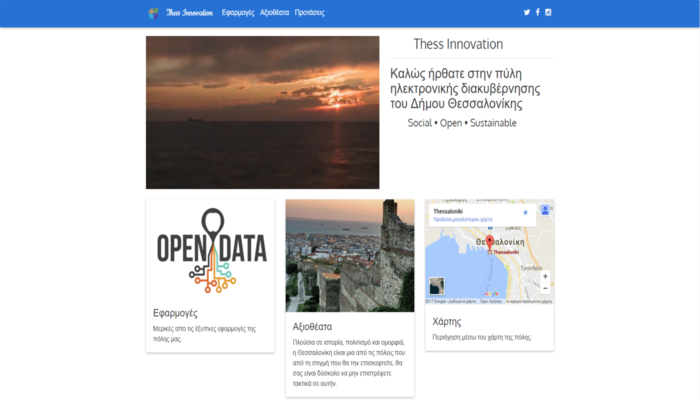Open the Facebook icon in the navbar
The width and height of the screenshot is (700, 400).
coord(538,12)
